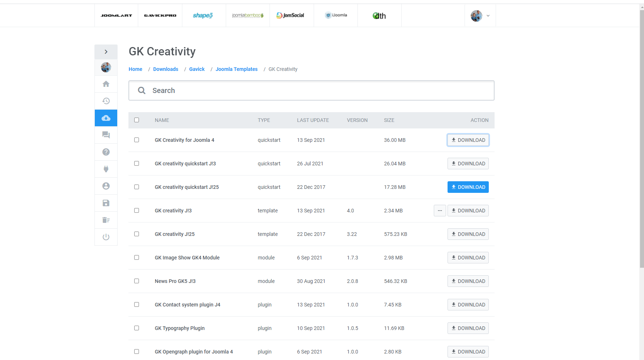Open the JomSocial brand logo
The image size is (644, 360).
click(x=291, y=15)
